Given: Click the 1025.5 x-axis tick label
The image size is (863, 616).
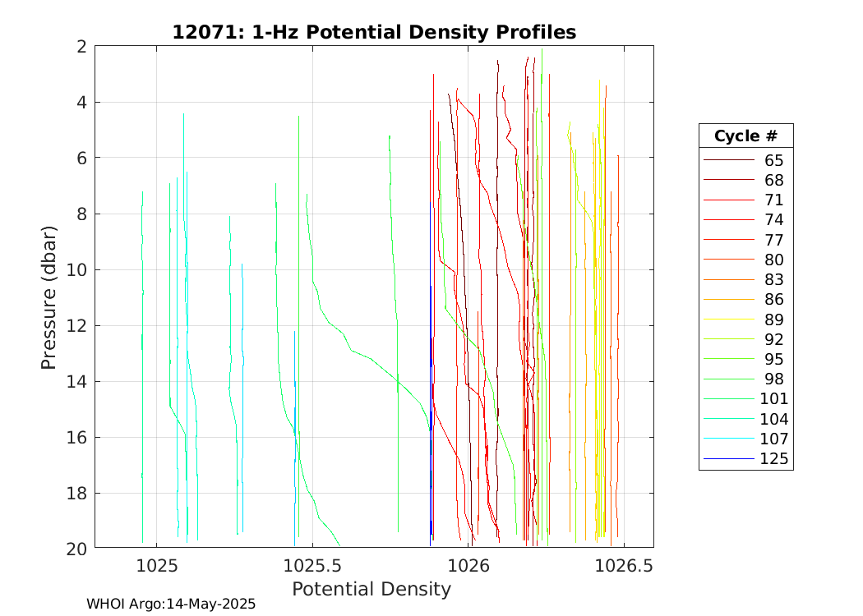Looking at the screenshot, I should click(312, 565).
